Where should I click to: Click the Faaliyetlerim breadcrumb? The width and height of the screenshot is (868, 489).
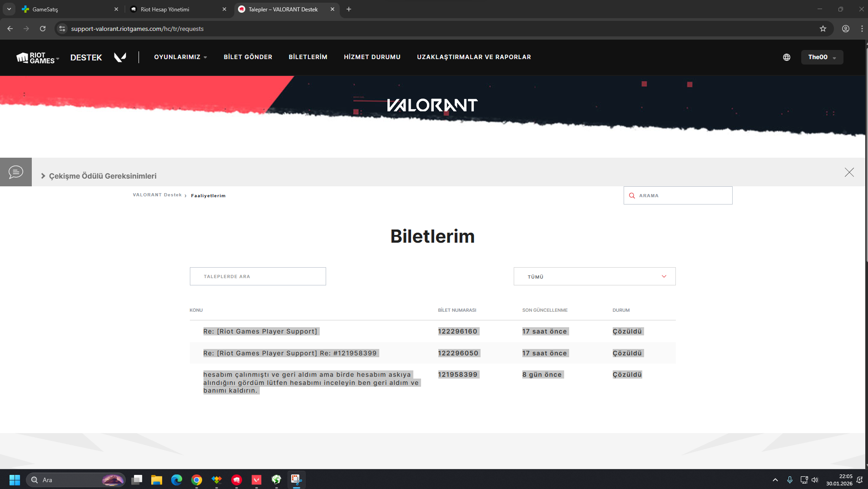click(x=208, y=196)
